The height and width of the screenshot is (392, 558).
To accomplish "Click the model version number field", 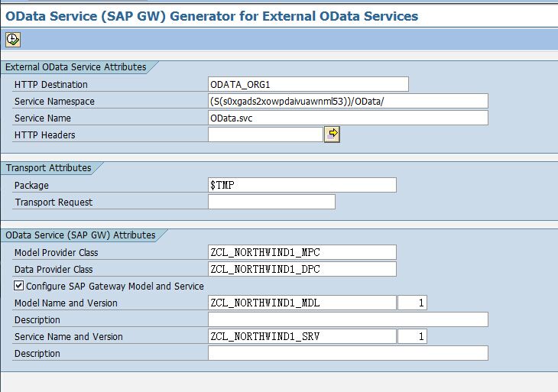I will tap(412, 303).
